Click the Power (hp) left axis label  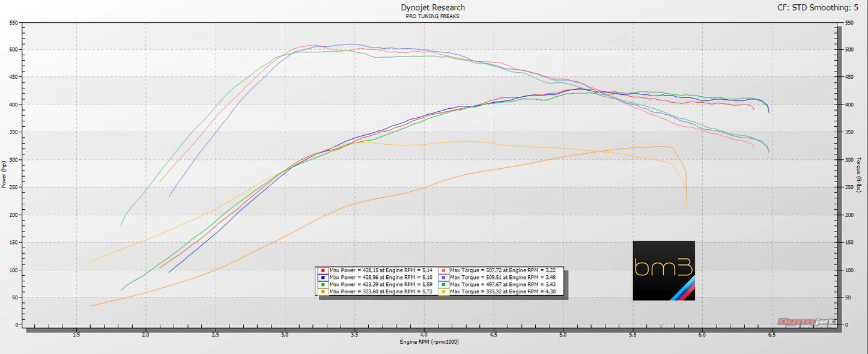pos(4,174)
